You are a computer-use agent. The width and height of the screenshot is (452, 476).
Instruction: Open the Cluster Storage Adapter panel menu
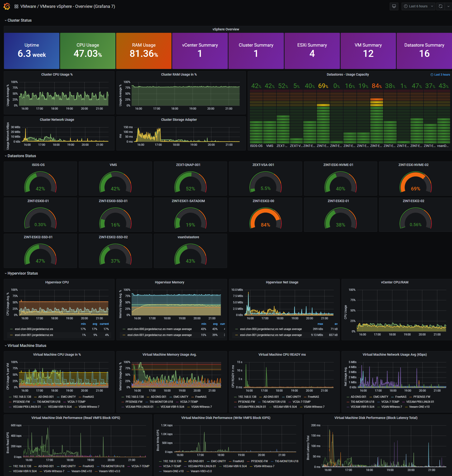pos(179,120)
